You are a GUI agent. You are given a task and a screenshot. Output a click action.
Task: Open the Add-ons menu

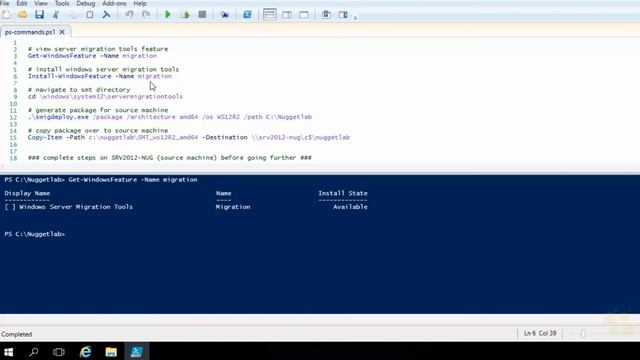114,3
